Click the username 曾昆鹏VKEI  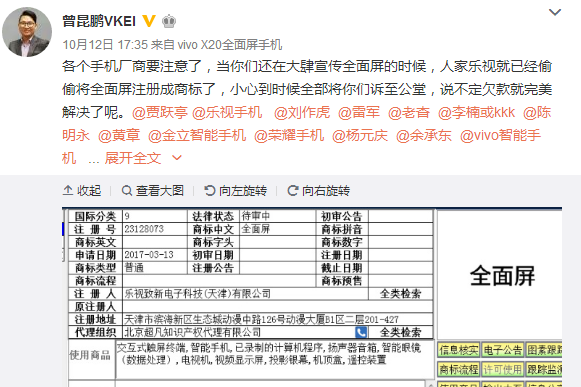tap(99, 21)
